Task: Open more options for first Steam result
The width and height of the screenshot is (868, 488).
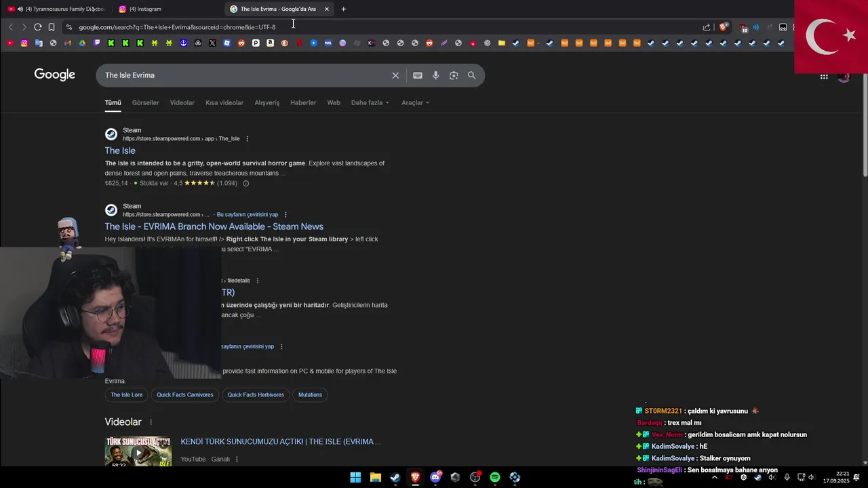Action: pos(247,139)
